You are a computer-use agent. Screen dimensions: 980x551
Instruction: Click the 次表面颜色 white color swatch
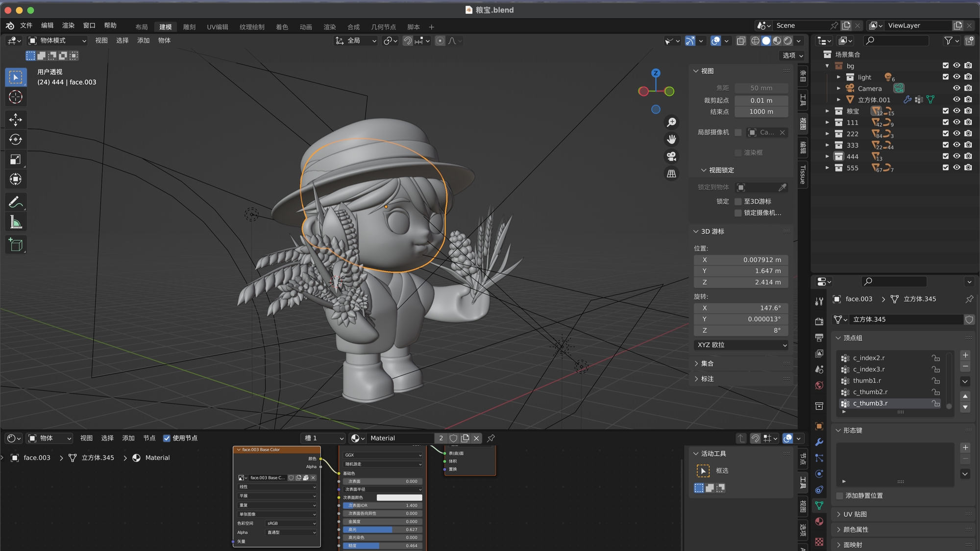[399, 498]
